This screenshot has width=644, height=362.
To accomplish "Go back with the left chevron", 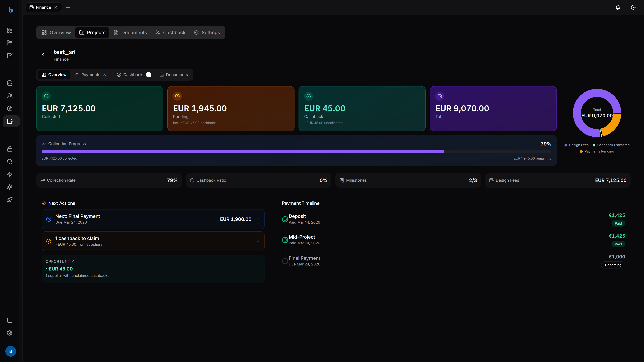I will pyautogui.click(x=43, y=55).
